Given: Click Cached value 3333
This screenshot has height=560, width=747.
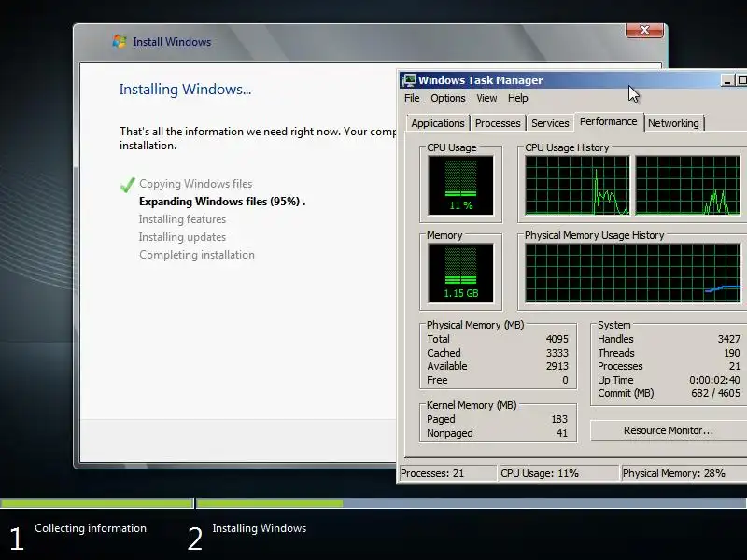Looking at the screenshot, I should 557,353.
